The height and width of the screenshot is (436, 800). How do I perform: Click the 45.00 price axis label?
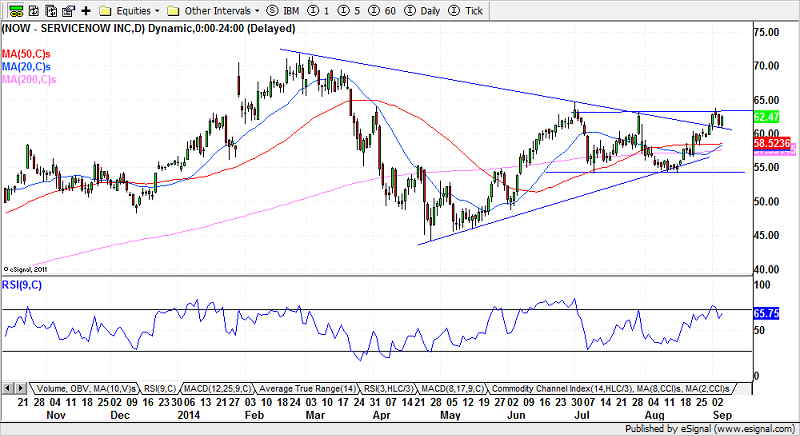tap(767, 236)
